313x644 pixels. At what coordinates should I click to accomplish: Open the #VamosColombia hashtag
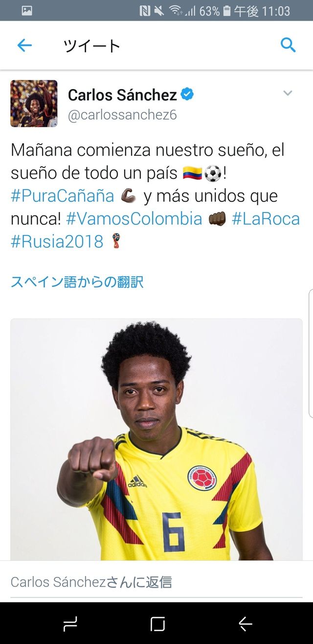click(134, 218)
